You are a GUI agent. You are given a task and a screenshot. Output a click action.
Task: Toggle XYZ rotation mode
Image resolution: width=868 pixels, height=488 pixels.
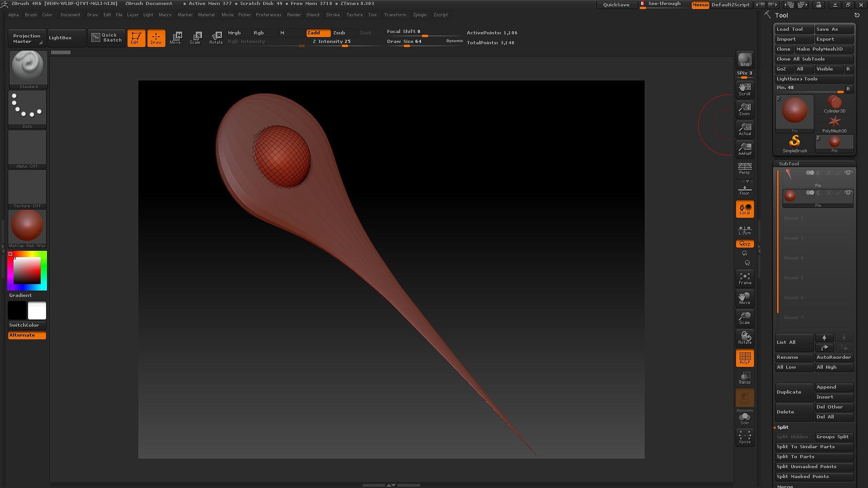[x=745, y=244]
